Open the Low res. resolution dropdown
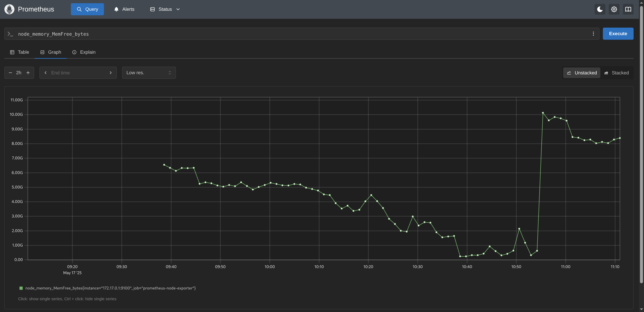Viewport: 644px width, 312px height. 149,73
